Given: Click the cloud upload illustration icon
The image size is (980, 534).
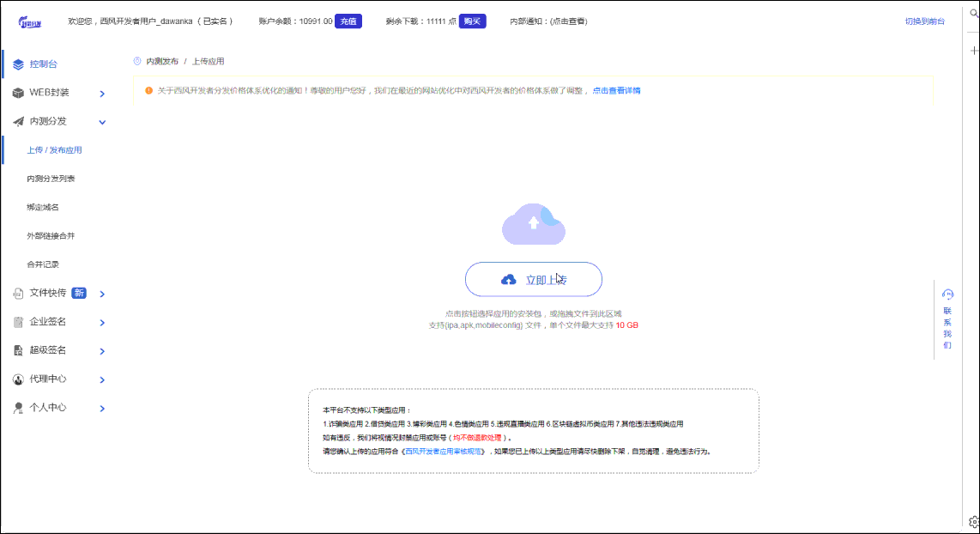Looking at the screenshot, I should click(x=534, y=225).
